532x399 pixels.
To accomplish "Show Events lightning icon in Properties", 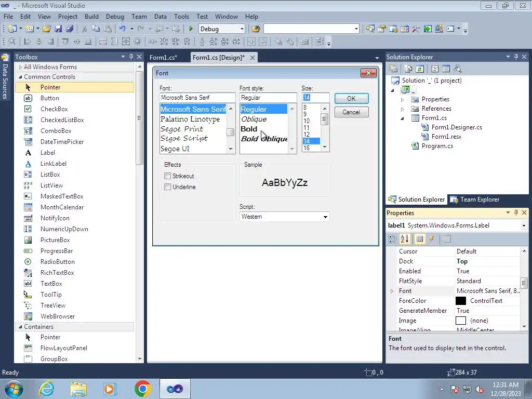I will pos(432,239).
